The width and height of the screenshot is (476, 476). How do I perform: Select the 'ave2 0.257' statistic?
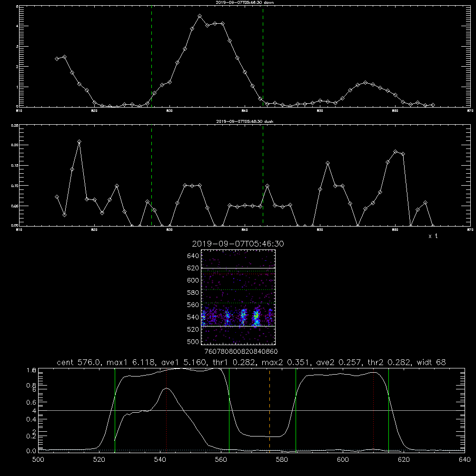coord(338,362)
